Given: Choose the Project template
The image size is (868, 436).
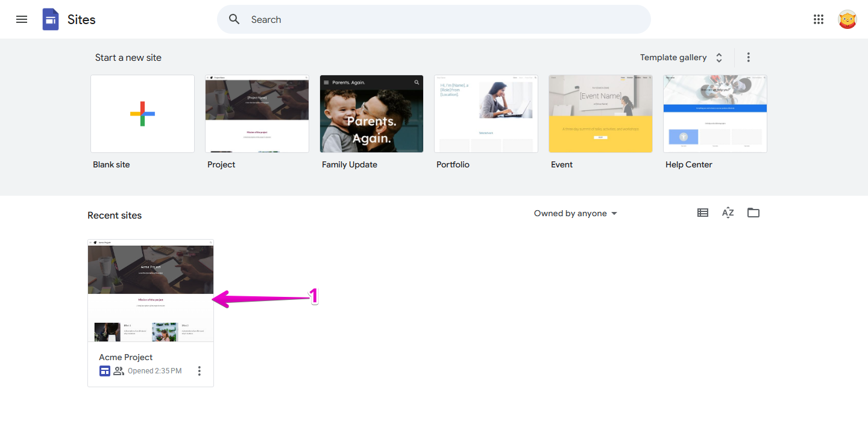Looking at the screenshot, I should point(257,114).
